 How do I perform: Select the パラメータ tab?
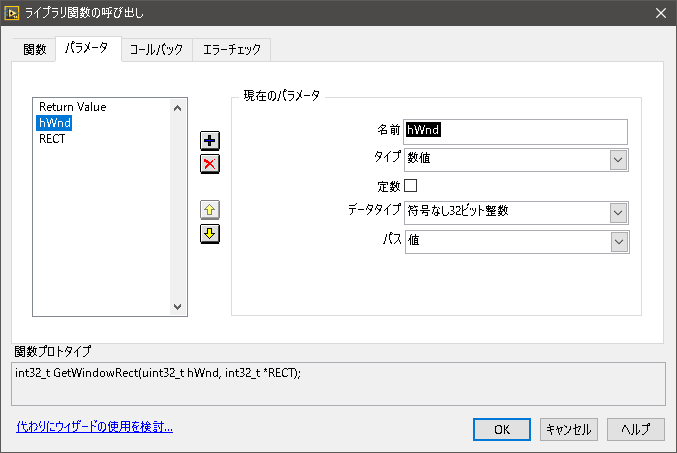88,48
